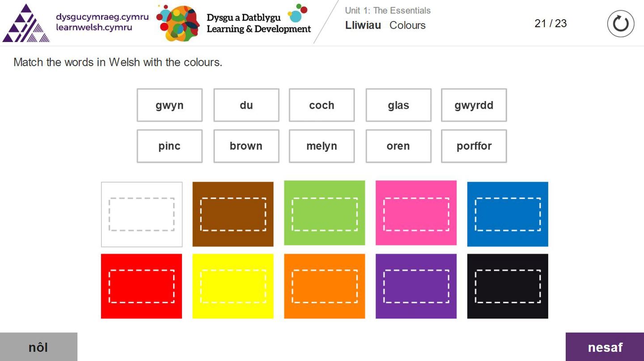Pick the coch word tile
Screen dimensions: 644x361
322,105
